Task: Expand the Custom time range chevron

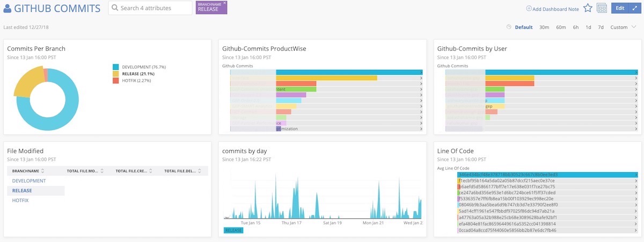Action: coord(633,27)
